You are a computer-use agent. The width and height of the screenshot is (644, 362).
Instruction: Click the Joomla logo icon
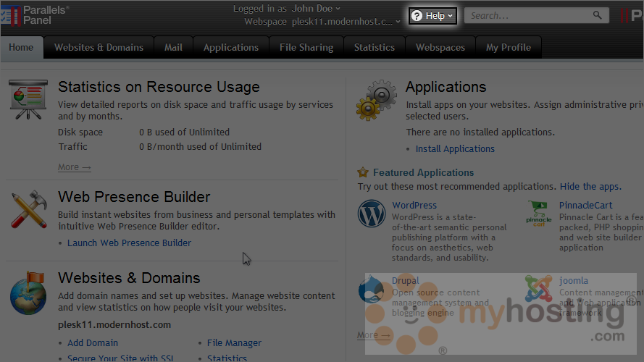point(538,289)
